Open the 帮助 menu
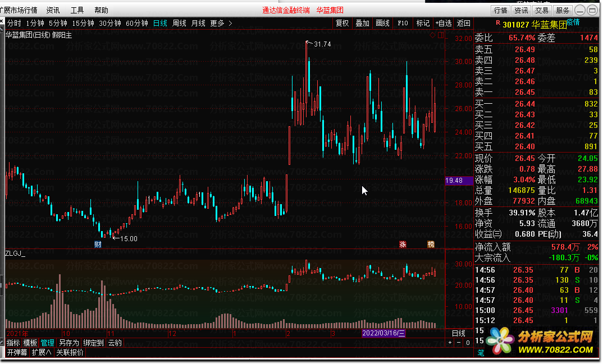603x364 pixels. pos(102,10)
